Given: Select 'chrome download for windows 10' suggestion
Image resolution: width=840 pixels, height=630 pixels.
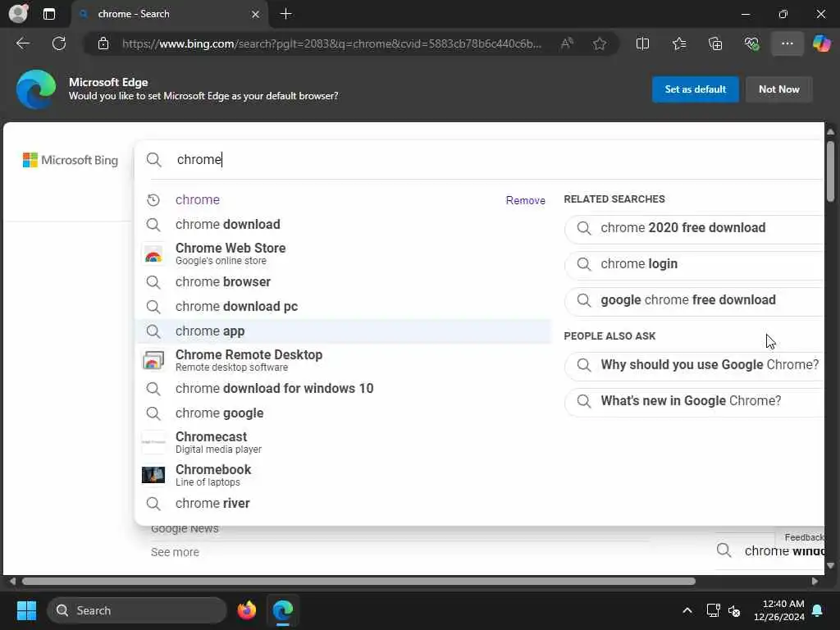Looking at the screenshot, I should tap(342, 388).
